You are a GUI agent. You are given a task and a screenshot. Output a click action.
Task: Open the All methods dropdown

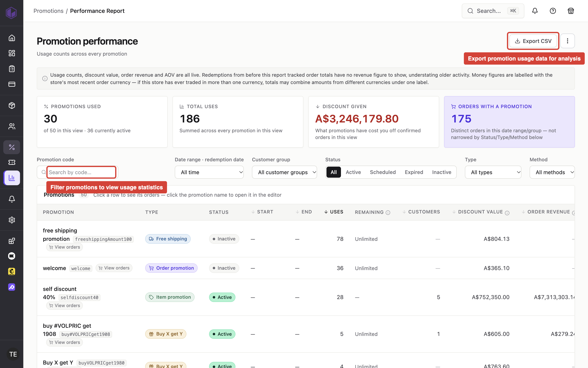(552, 172)
